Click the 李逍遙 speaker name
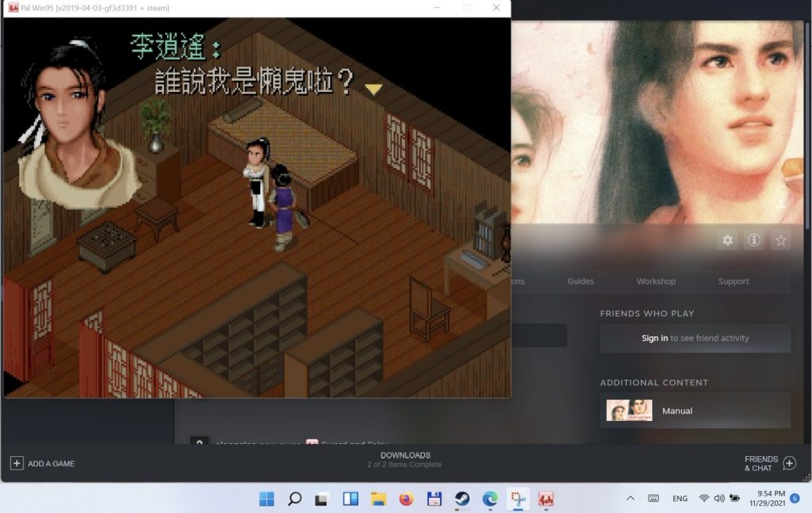The image size is (812, 513). point(168,47)
